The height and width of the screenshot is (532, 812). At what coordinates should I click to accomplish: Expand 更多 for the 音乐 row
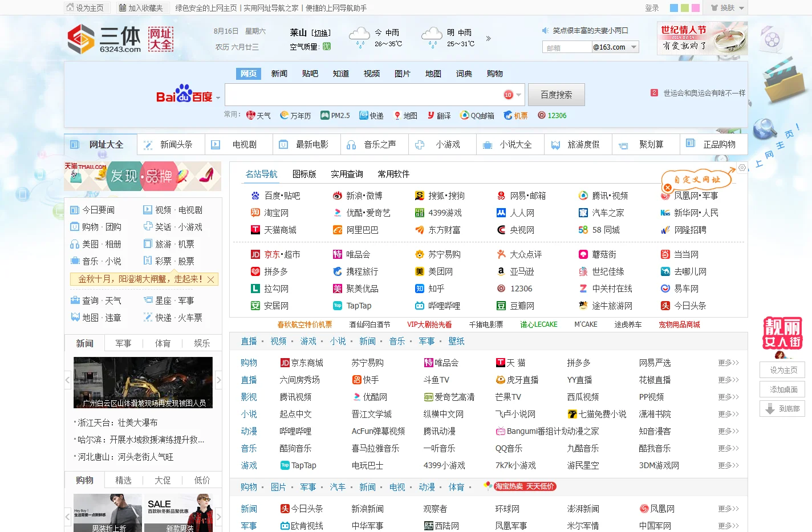[x=728, y=448]
